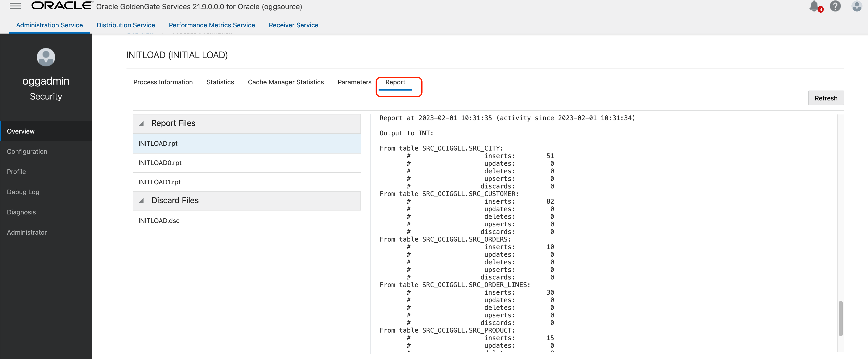The height and width of the screenshot is (359, 868).
Task: Select the INITLOAD0.rpt report file
Action: (x=160, y=163)
